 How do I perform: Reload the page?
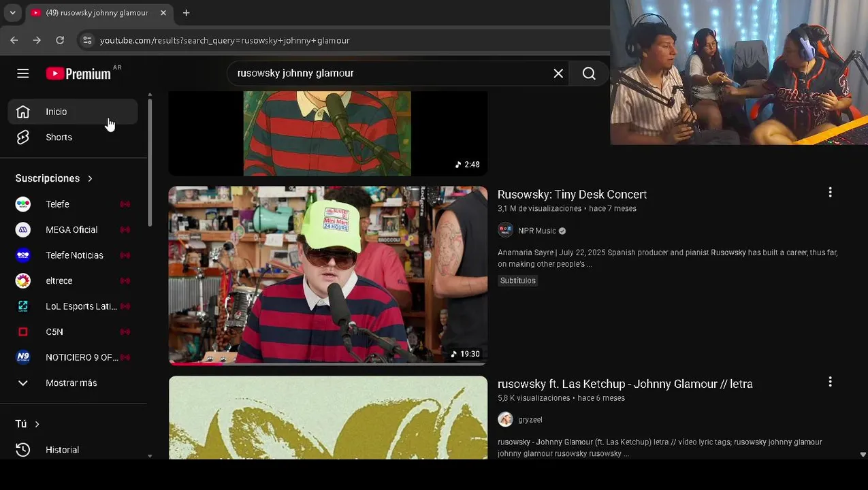pos(60,40)
